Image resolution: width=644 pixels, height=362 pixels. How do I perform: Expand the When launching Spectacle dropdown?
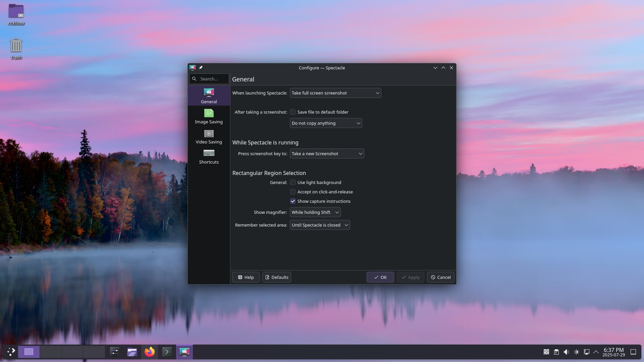(335, 93)
